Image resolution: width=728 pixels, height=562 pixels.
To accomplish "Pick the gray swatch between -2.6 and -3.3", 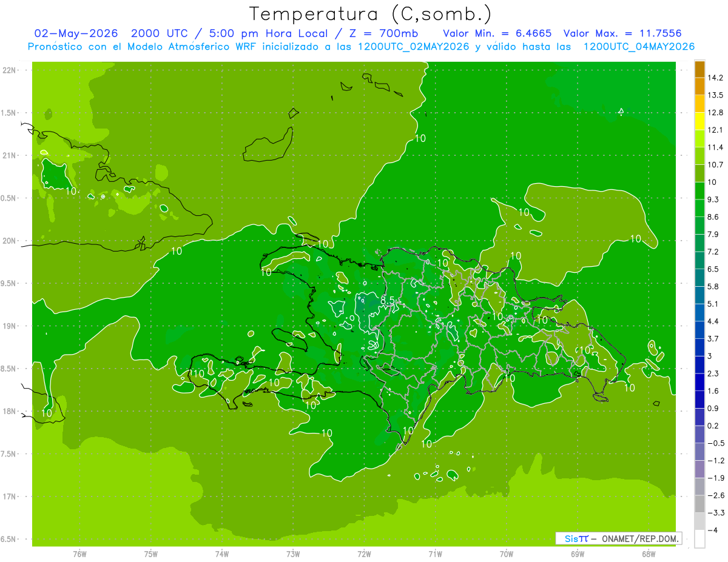I will (x=699, y=504).
